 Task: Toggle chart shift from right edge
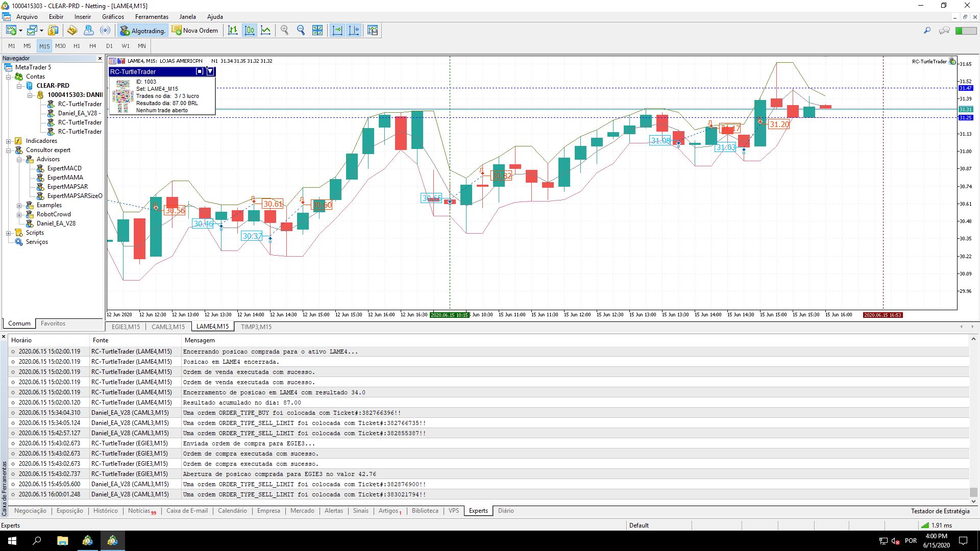coord(354,31)
